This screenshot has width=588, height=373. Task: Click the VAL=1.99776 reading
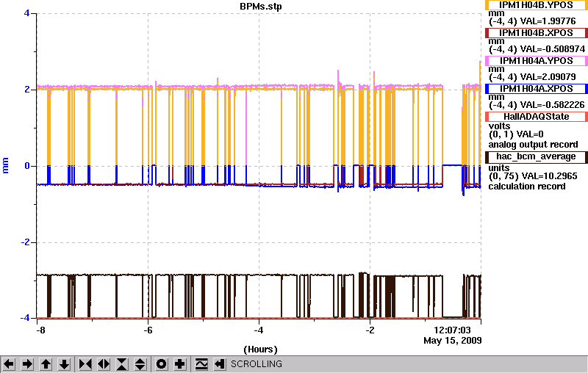coord(548,21)
